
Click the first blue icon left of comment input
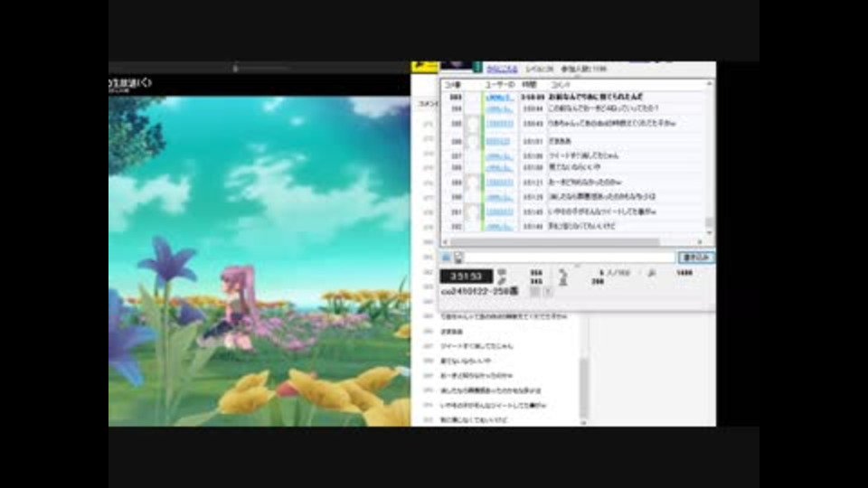coord(446,258)
